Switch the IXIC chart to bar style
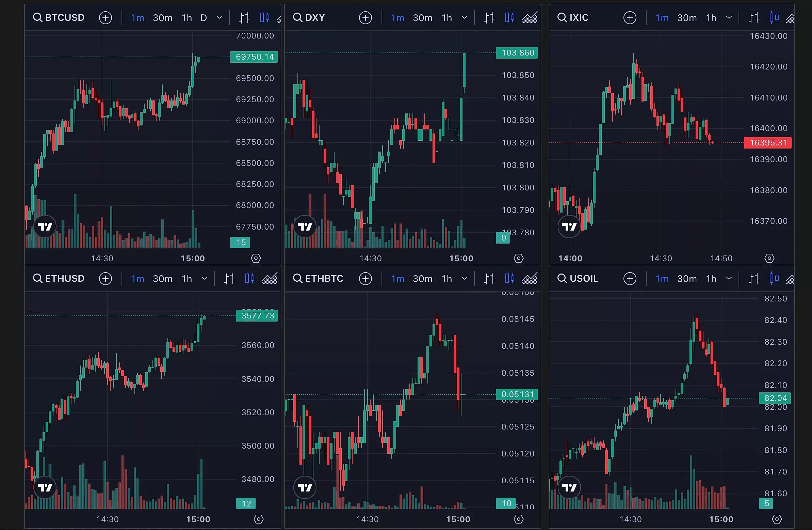This screenshot has width=812, height=530. [754, 17]
